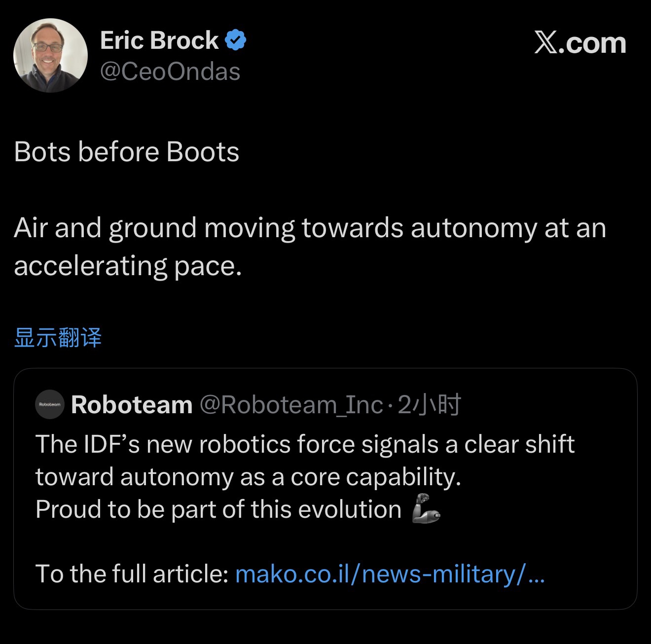
Task: Click the Roboteam round avatar icon
Action: pyautogui.click(x=50, y=404)
